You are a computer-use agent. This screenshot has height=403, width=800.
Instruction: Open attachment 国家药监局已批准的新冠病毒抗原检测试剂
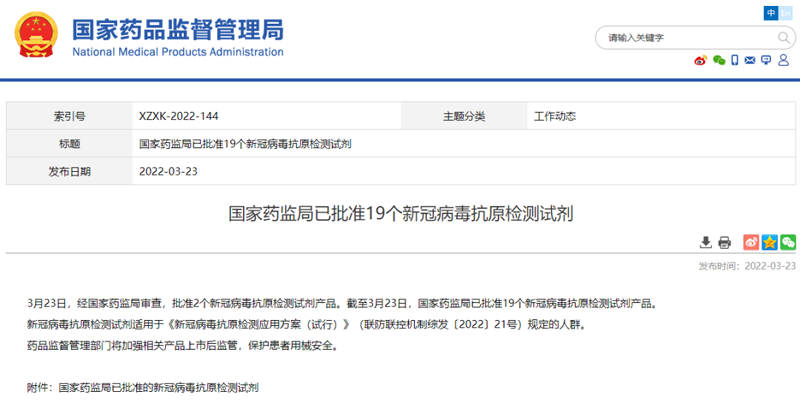pyautogui.click(x=159, y=386)
